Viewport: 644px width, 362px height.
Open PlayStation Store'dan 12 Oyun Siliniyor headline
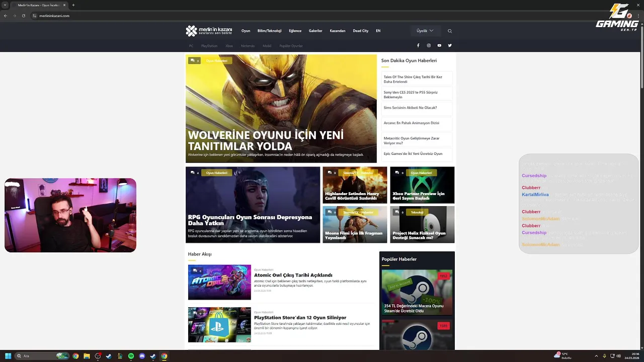tap(300, 317)
